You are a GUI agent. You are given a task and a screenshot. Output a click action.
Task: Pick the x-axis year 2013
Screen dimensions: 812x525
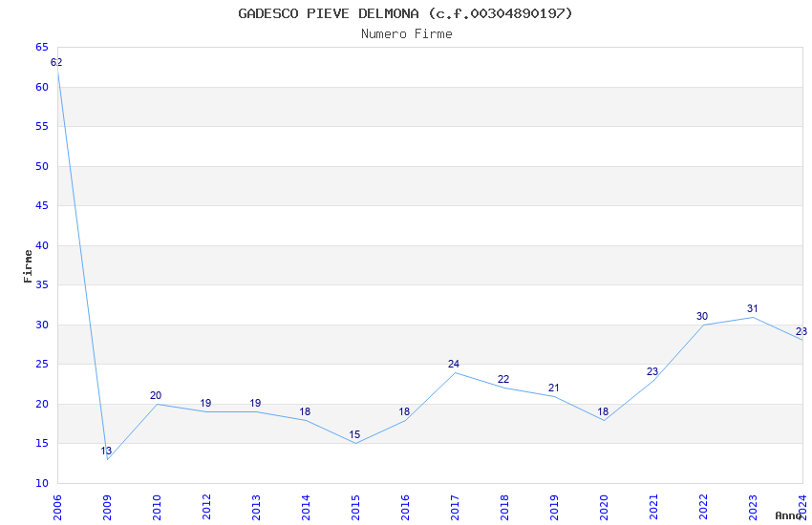pyautogui.click(x=256, y=507)
